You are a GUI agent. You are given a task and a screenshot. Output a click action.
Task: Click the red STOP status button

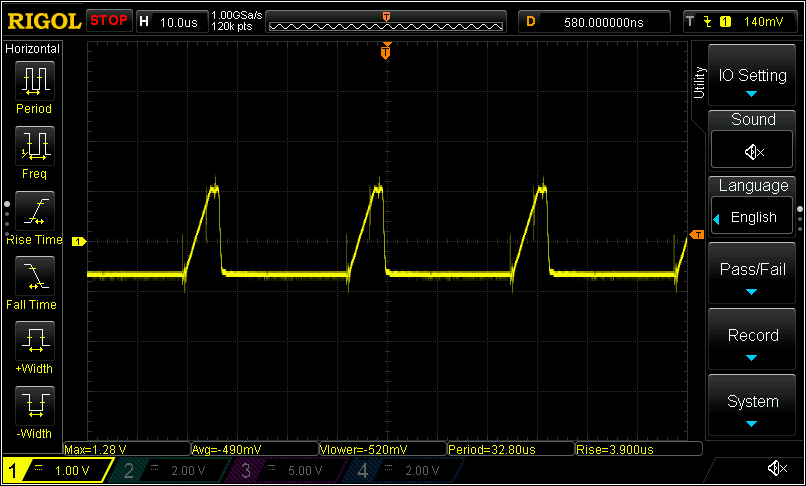(x=109, y=20)
